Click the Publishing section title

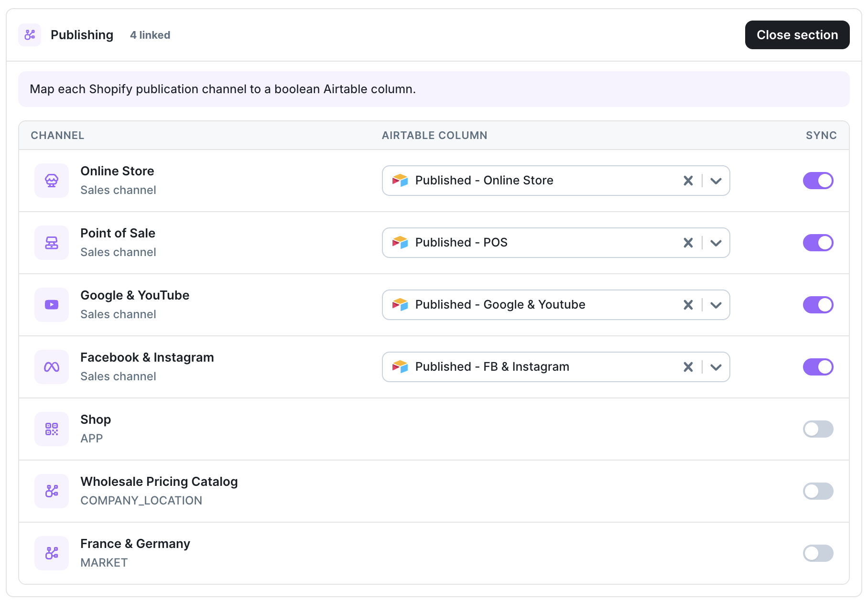pyautogui.click(x=82, y=35)
